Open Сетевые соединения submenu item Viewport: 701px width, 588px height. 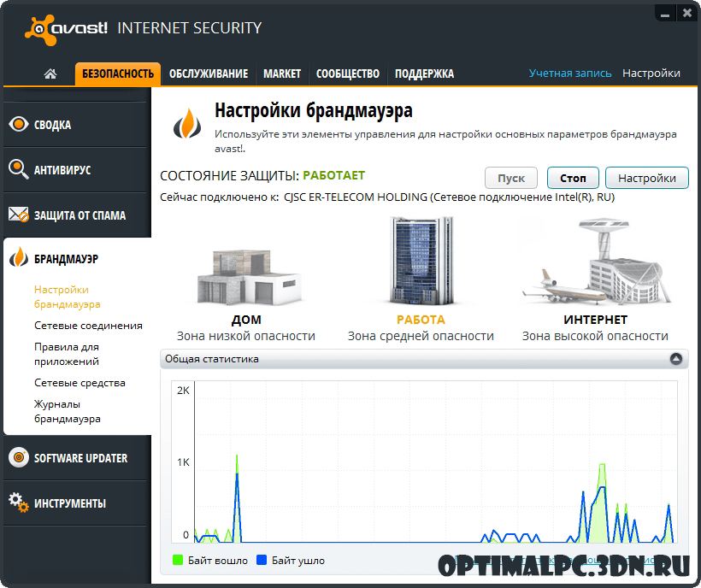88,326
